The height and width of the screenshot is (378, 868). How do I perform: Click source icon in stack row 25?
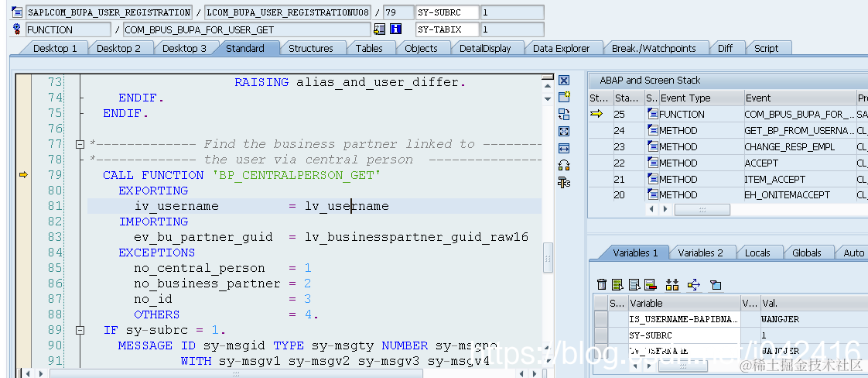tap(653, 114)
